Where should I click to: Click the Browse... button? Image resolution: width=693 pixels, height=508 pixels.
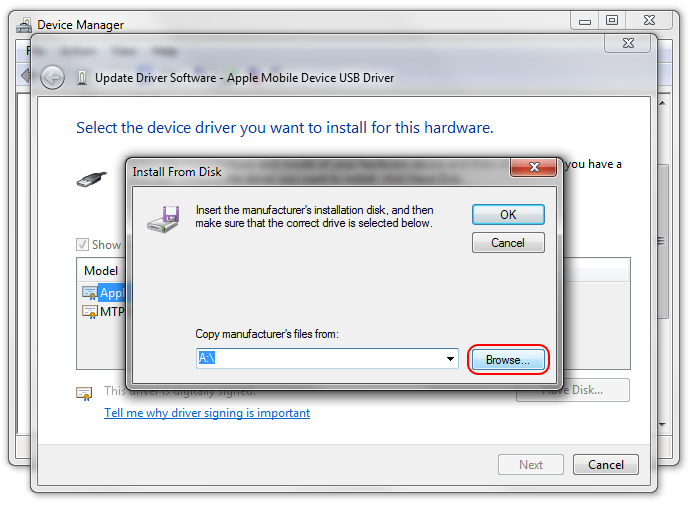[x=508, y=360]
